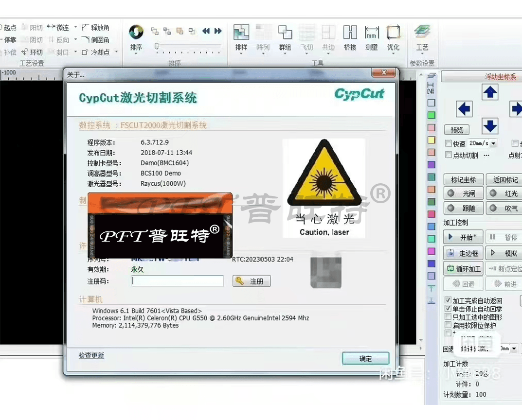Click the 反向 reverse tool
This screenshot has width=522, height=420.
click(x=59, y=40)
